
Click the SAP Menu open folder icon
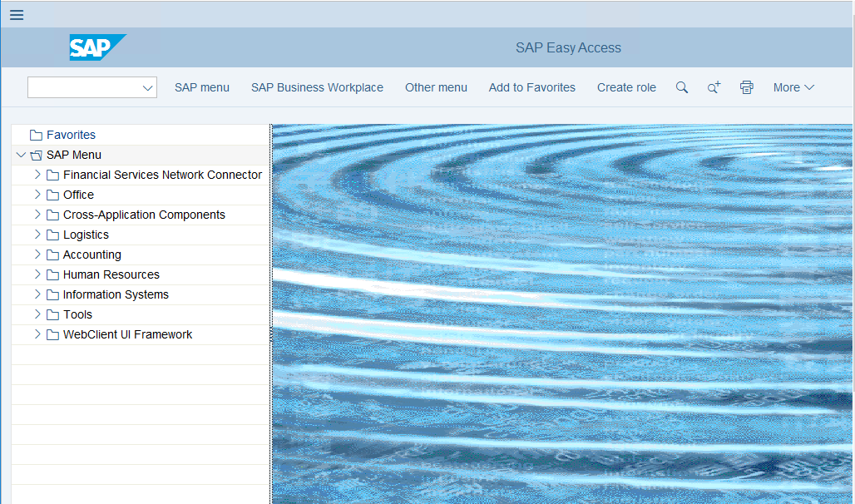pos(36,155)
